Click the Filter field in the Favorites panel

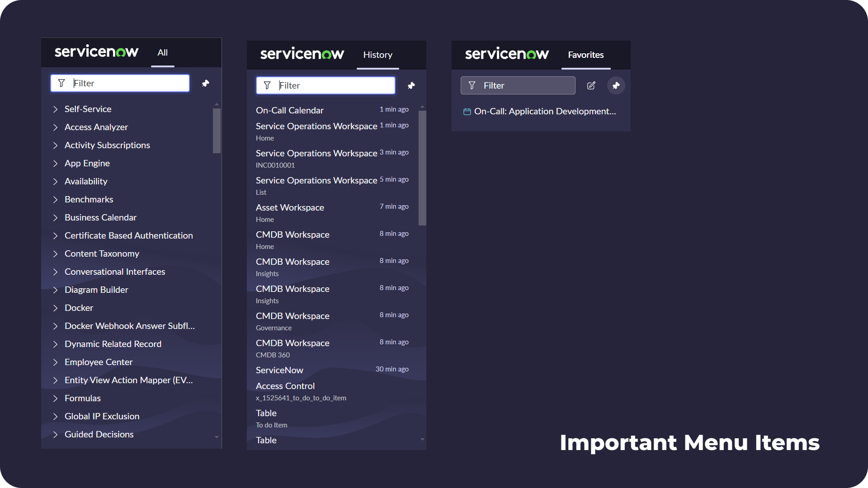point(518,85)
